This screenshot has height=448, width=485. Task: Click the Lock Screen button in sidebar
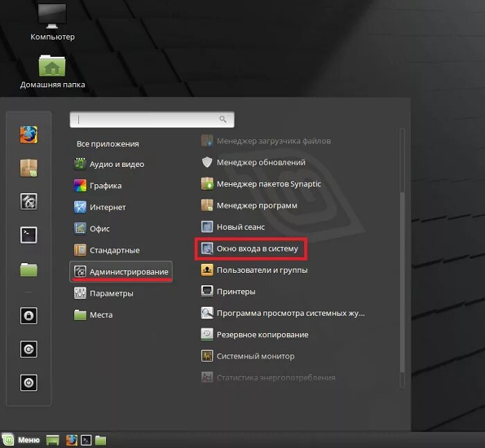point(29,316)
